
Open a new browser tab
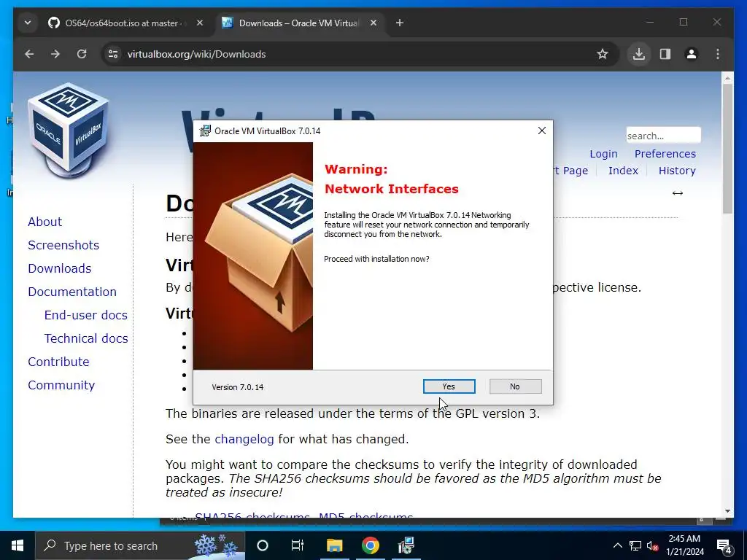click(x=400, y=23)
